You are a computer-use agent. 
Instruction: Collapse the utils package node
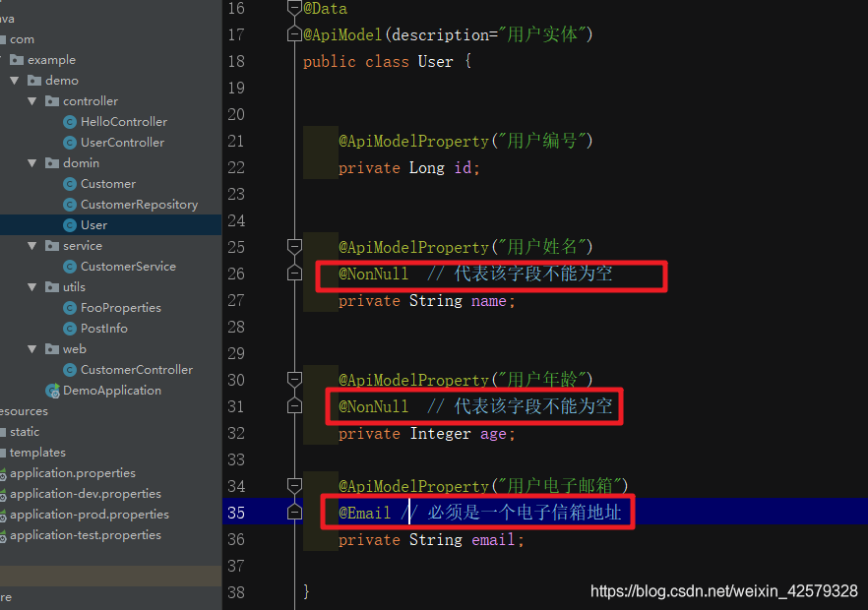coord(32,287)
